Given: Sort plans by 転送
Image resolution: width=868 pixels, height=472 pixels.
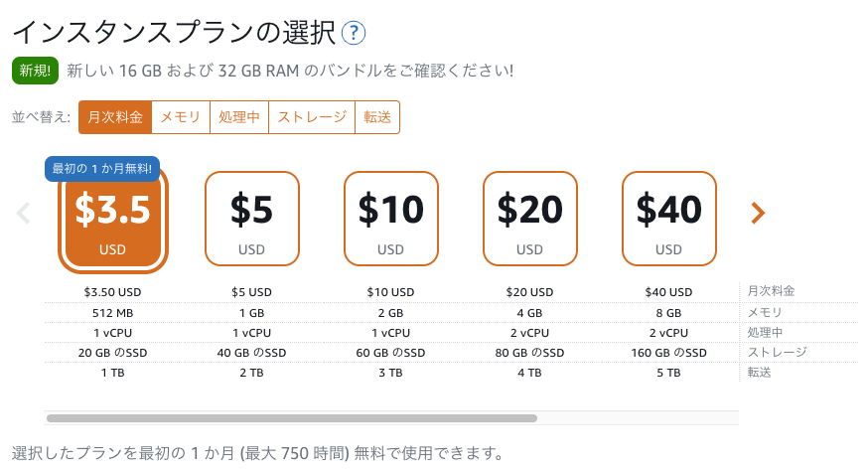Looking at the screenshot, I should 377,117.
